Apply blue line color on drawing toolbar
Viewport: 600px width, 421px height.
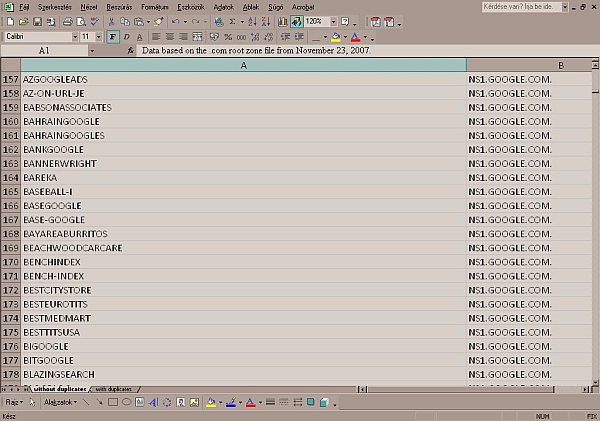pyautogui.click(x=231, y=402)
